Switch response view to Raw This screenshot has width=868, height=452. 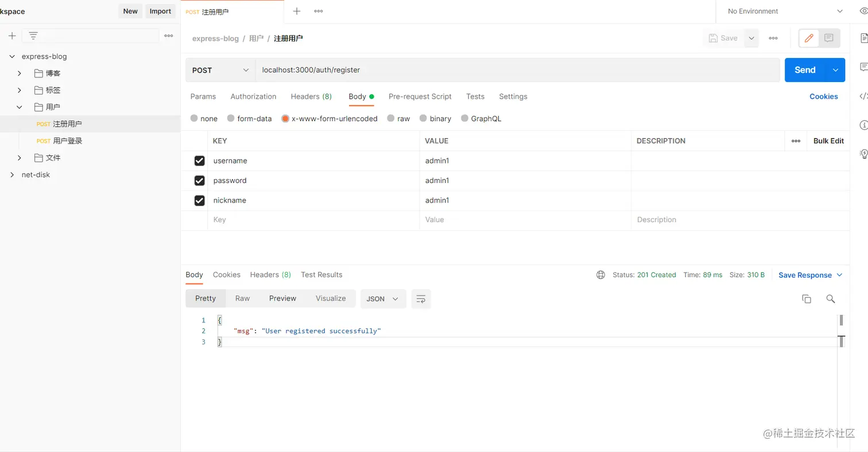(x=242, y=298)
